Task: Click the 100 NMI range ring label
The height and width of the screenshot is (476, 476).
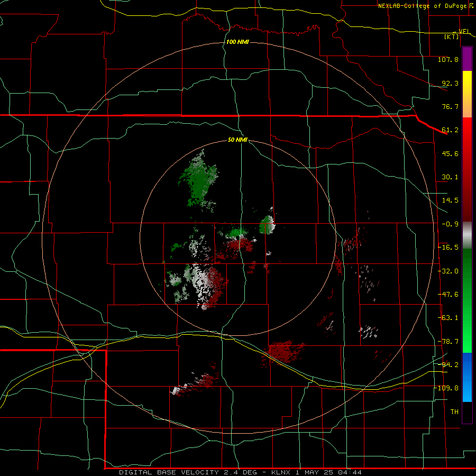Action: click(x=237, y=42)
